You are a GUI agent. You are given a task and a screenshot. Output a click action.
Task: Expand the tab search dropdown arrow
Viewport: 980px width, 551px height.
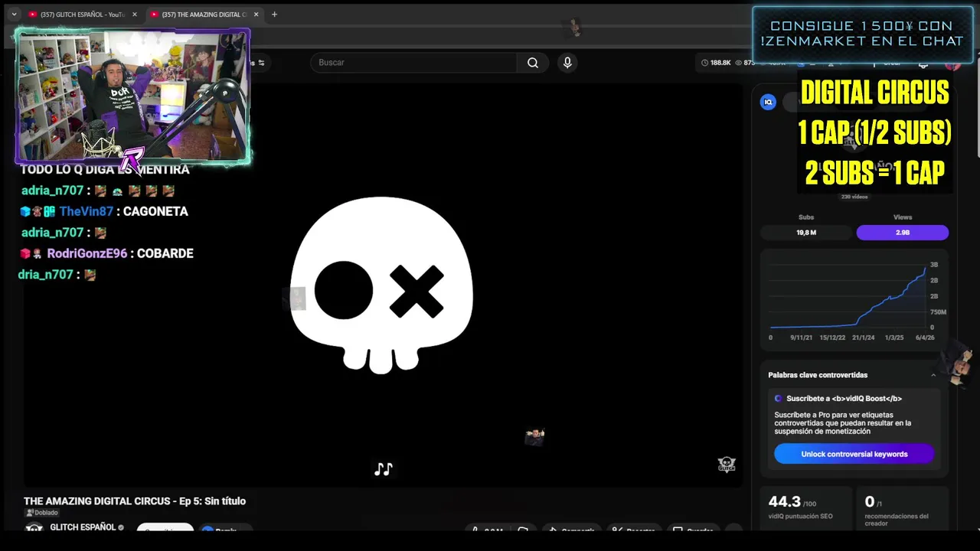[x=14, y=15]
